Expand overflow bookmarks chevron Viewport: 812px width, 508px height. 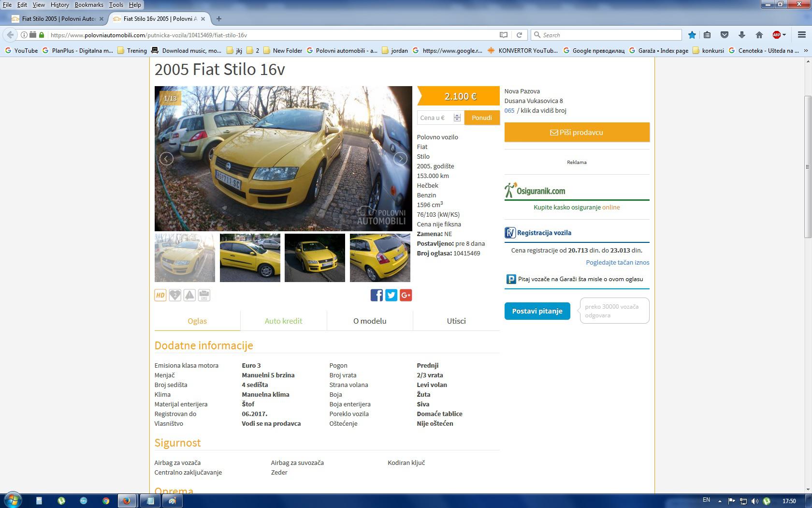[x=806, y=50]
